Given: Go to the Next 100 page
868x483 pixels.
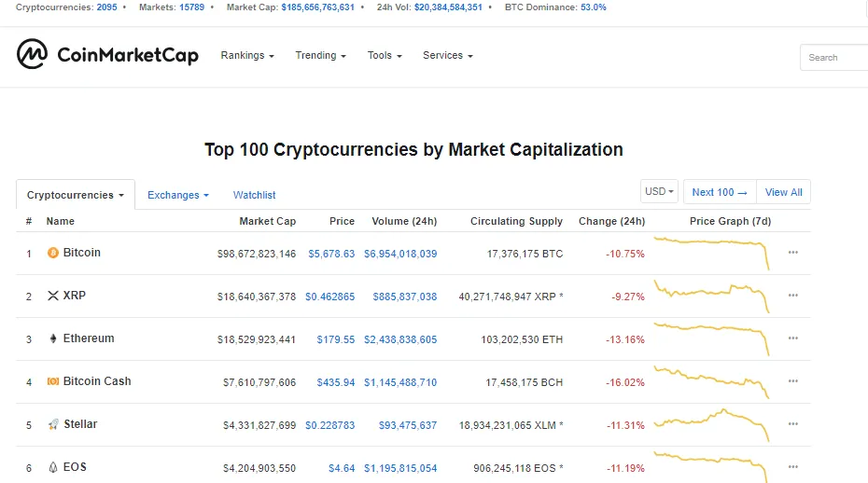Looking at the screenshot, I should coord(720,192).
